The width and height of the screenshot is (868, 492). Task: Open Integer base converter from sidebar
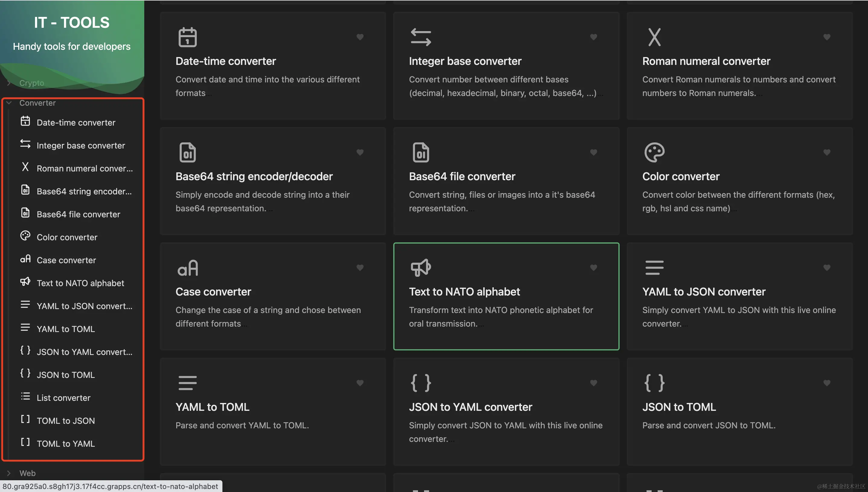tap(81, 145)
